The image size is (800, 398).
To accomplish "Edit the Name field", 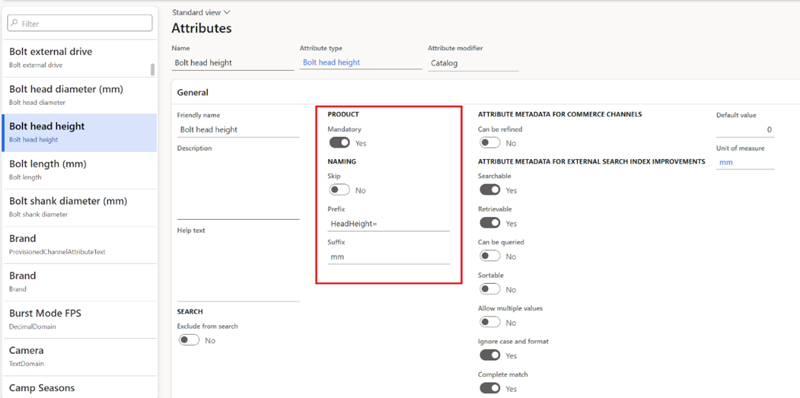I will [233, 63].
